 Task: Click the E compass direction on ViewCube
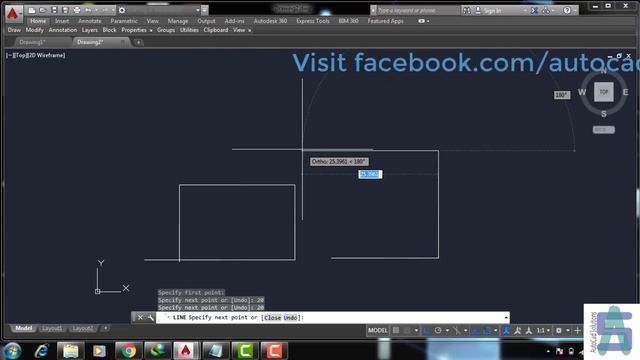(x=625, y=92)
